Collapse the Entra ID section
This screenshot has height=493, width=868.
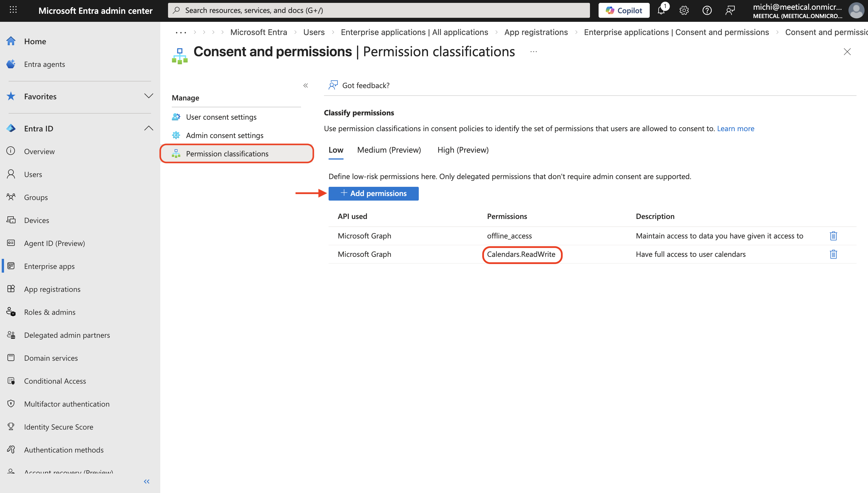tap(148, 128)
